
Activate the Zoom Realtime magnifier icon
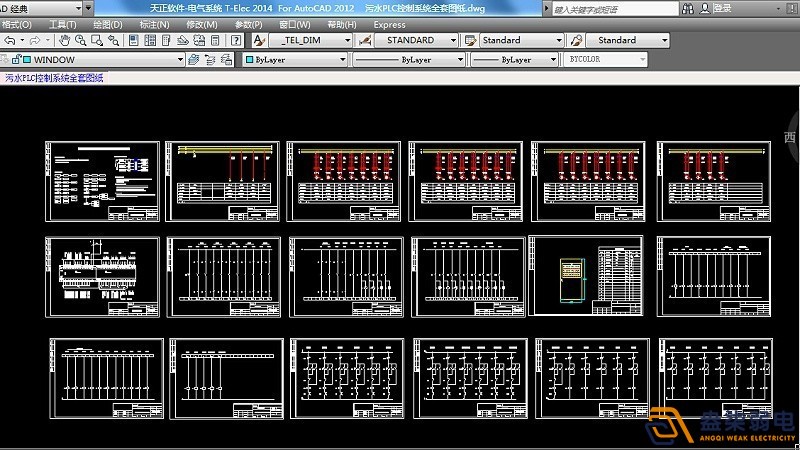click(x=79, y=41)
